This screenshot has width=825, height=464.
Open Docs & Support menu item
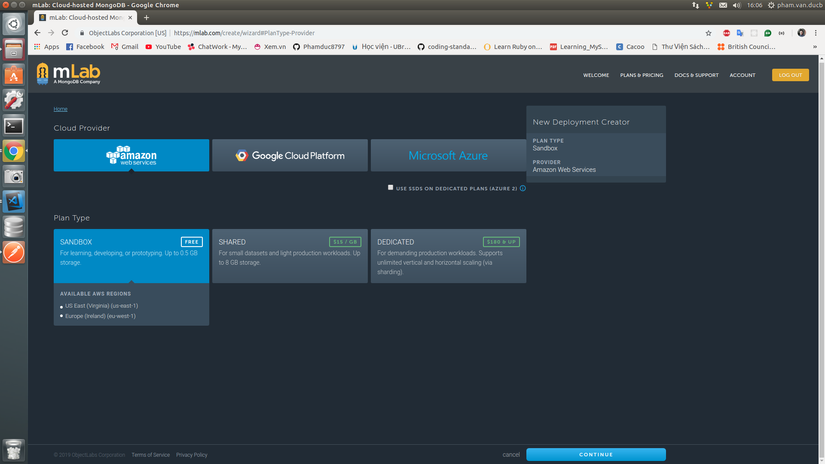pos(696,75)
